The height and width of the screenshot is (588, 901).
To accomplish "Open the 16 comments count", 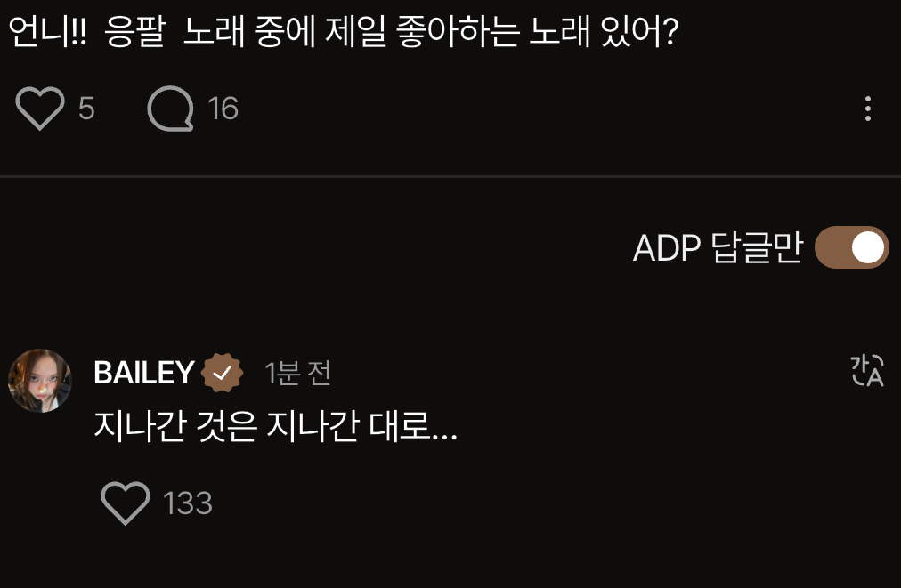I will tap(223, 109).
